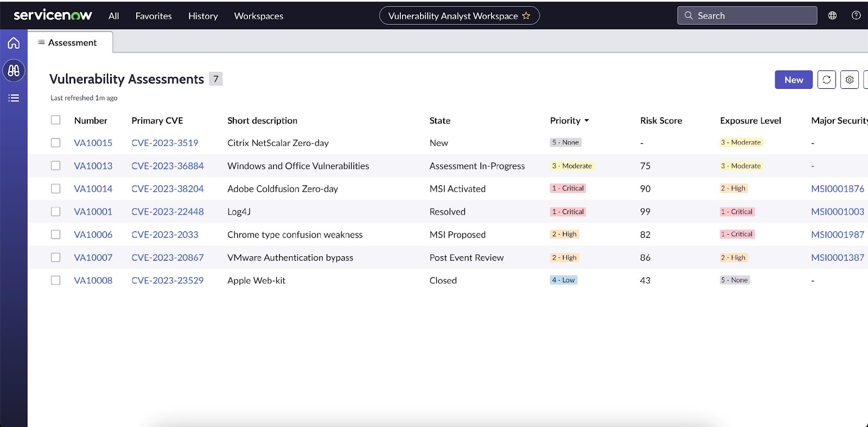
Task: Open MSI0001387 link
Action: tap(838, 257)
